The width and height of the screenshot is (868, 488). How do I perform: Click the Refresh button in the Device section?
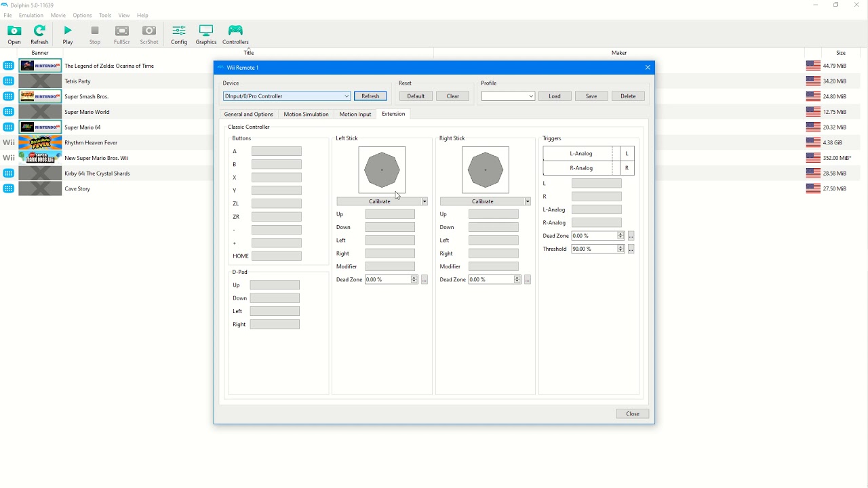pyautogui.click(x=370, y=96)
